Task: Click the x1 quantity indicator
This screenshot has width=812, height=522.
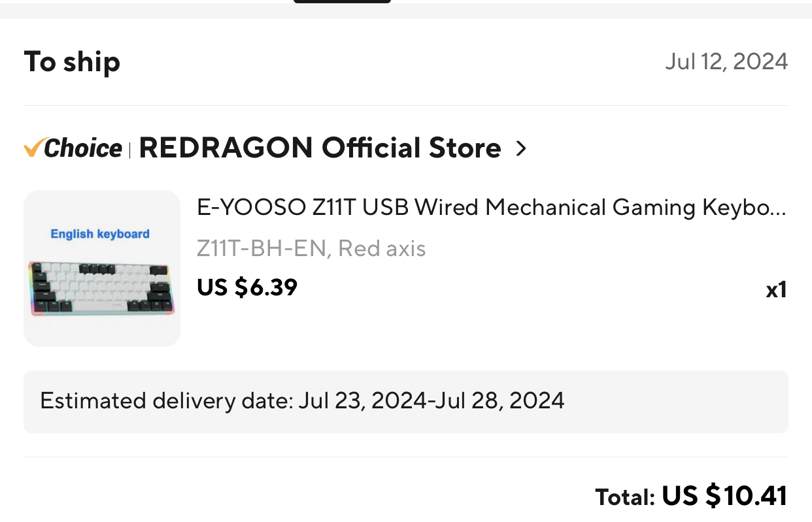Action: (x=776, y=289)
